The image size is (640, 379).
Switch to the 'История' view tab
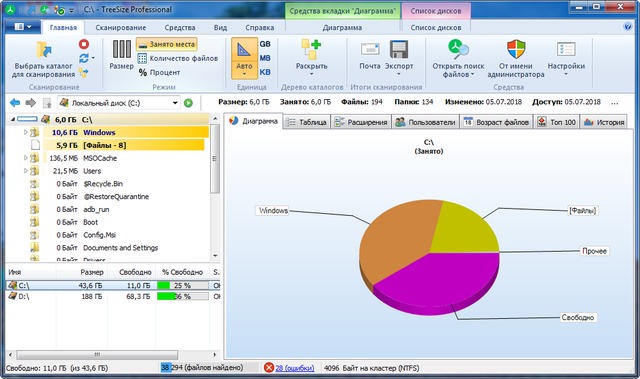pos(604,122)
